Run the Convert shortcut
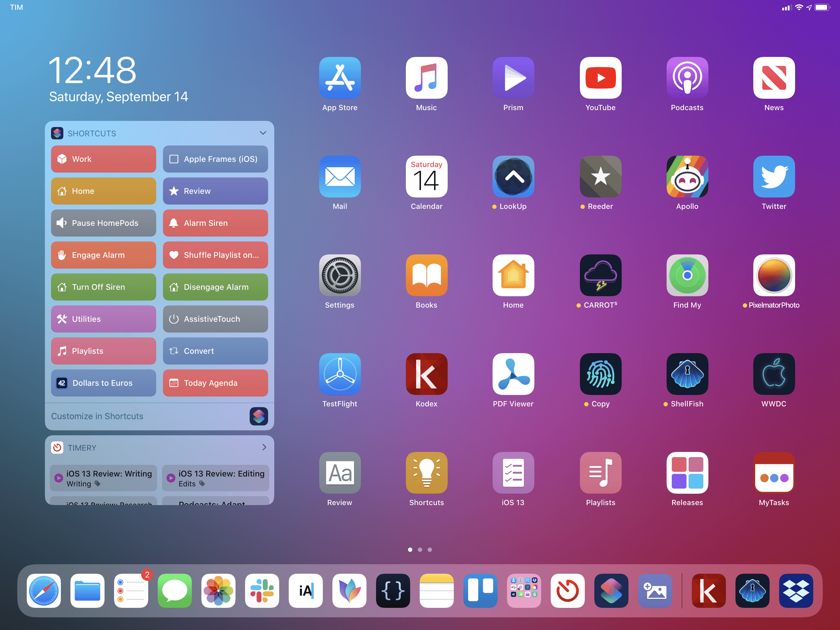Screen dimensions: 840x630 215,351
